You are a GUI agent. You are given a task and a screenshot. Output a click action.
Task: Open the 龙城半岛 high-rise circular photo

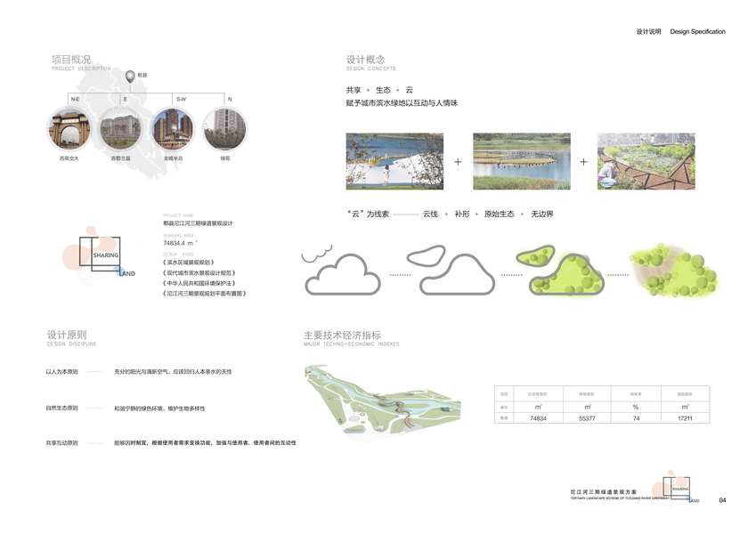tap(173, 129)
